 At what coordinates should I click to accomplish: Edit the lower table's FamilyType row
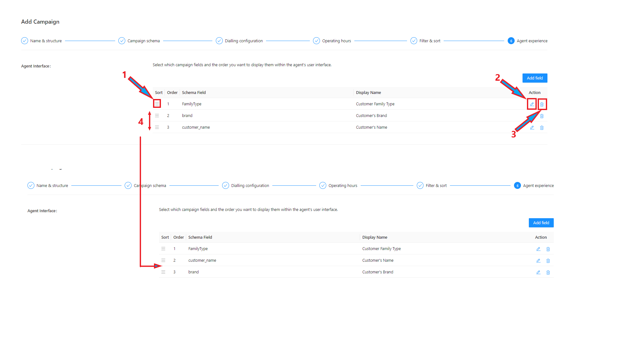[x=538, y=249]
